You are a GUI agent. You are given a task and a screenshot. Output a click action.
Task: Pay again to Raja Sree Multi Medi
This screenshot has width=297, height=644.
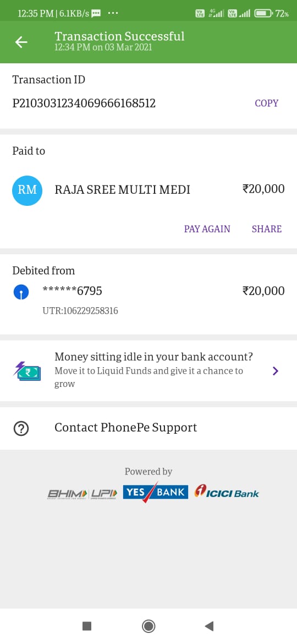click(x=207, y=229)
